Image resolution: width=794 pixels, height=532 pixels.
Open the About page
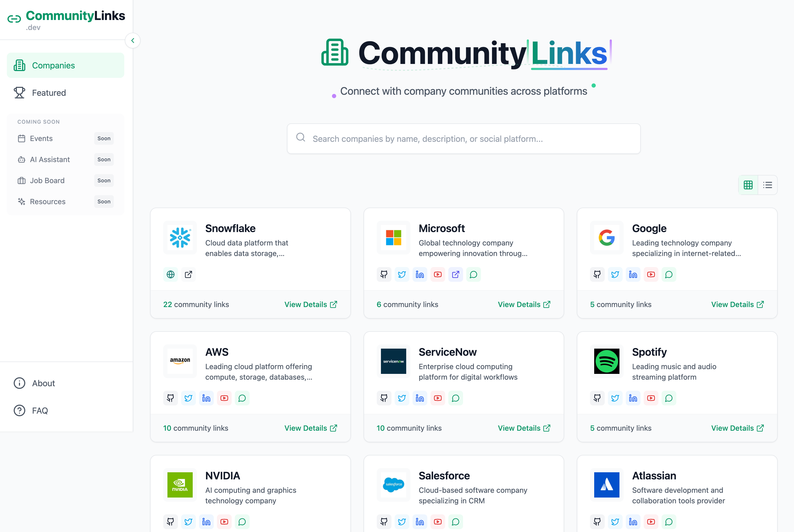(43, 383)
